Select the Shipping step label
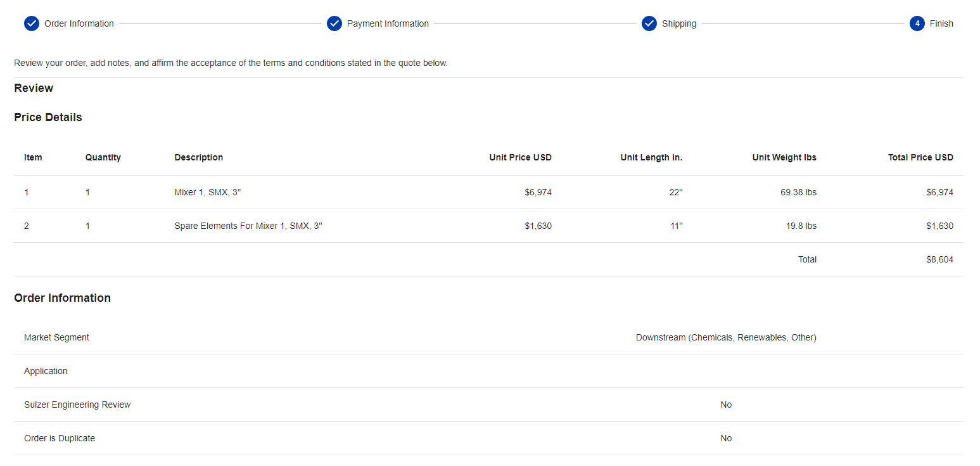 coord(679,23)
